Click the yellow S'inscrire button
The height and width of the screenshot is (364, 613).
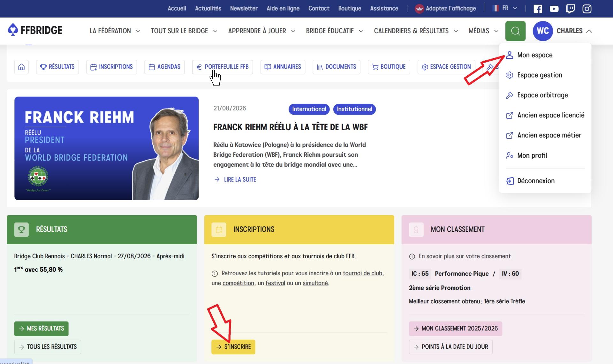[x=233, y=347]
